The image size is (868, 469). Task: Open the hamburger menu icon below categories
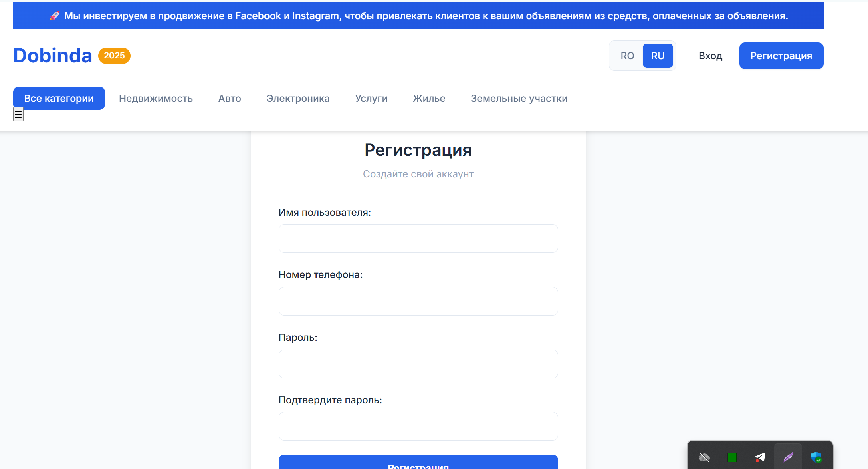coord(18,115)
